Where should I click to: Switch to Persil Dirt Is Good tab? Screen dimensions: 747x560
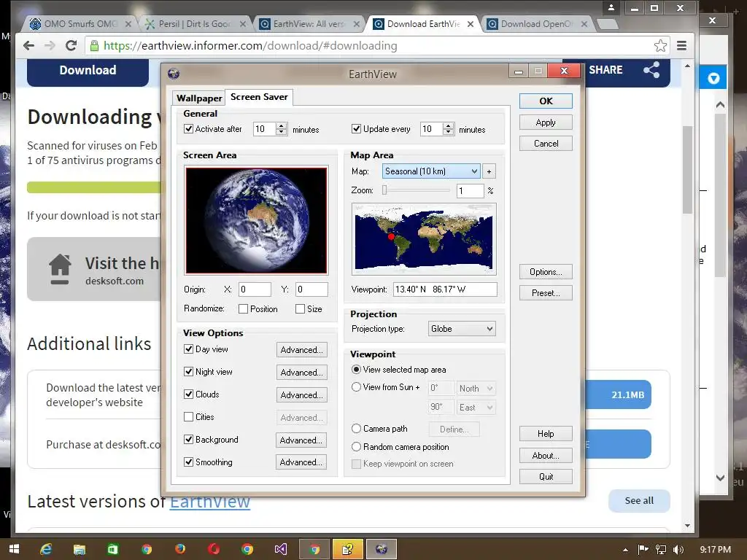[194, 24]
